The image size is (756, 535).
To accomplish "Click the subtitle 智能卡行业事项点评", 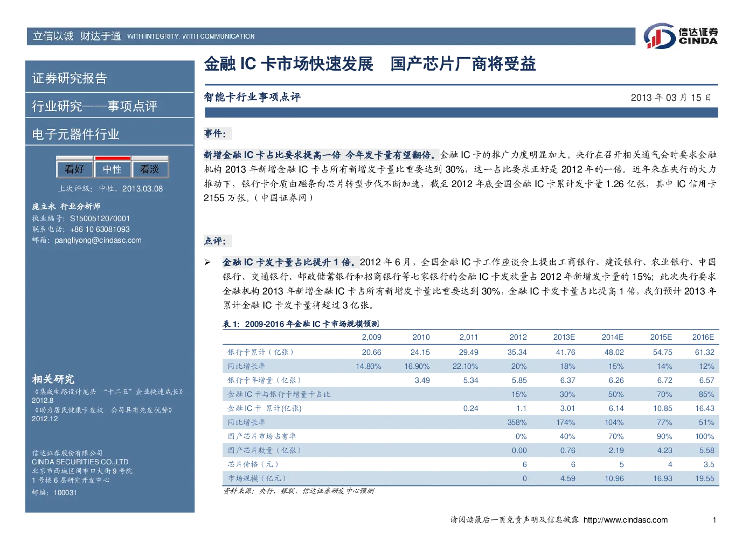I will 252,97.
